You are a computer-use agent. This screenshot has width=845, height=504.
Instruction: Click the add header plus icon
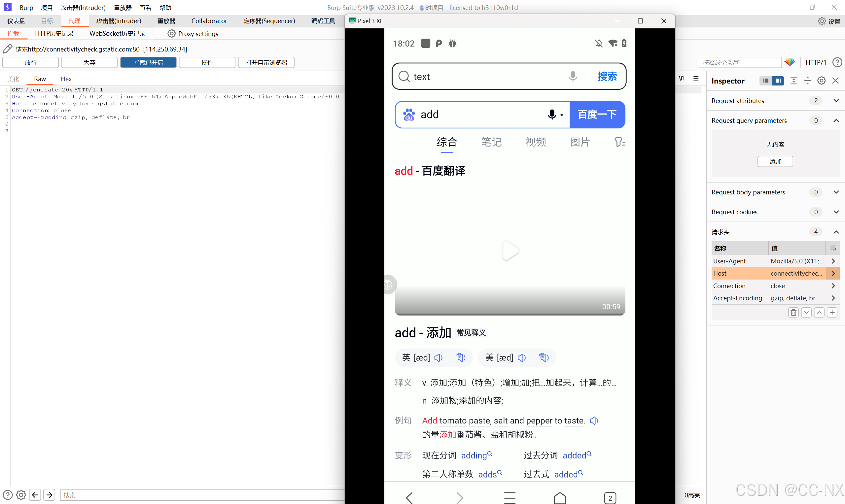tap(832, 312)
